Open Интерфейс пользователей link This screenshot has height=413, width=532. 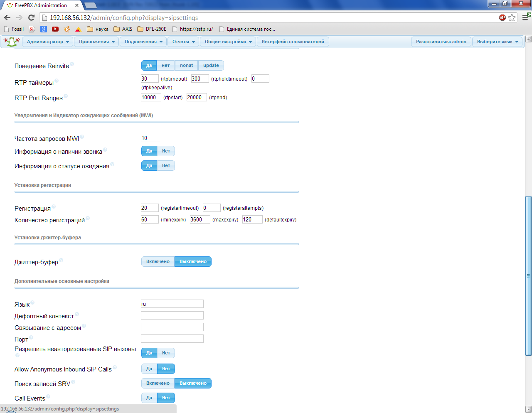(x=293, y=42)
